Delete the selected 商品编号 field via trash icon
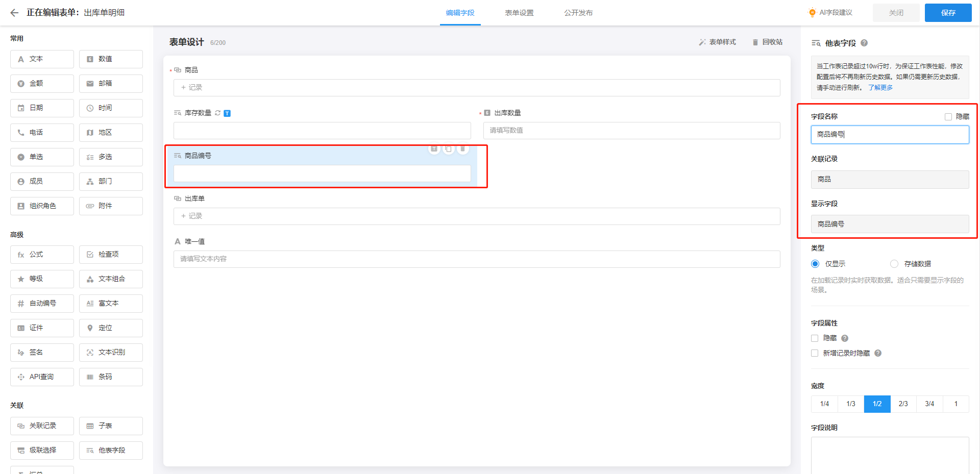Image resolution: width=980 pixels, height=474 pixels. click(x=462, y=149)
